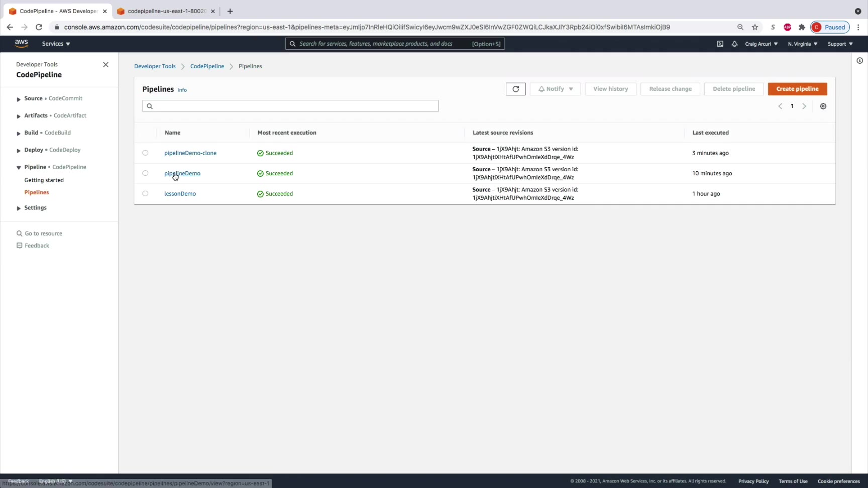Open a new browser tab
The width and height of the screenshot is (868, 488).
pyautogui.click(x=230, y=11)
